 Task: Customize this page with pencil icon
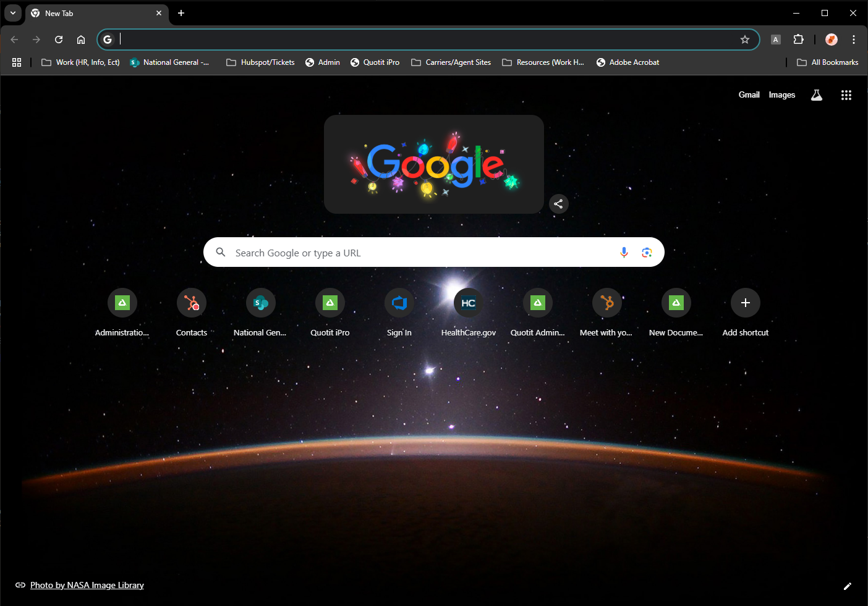847,586
